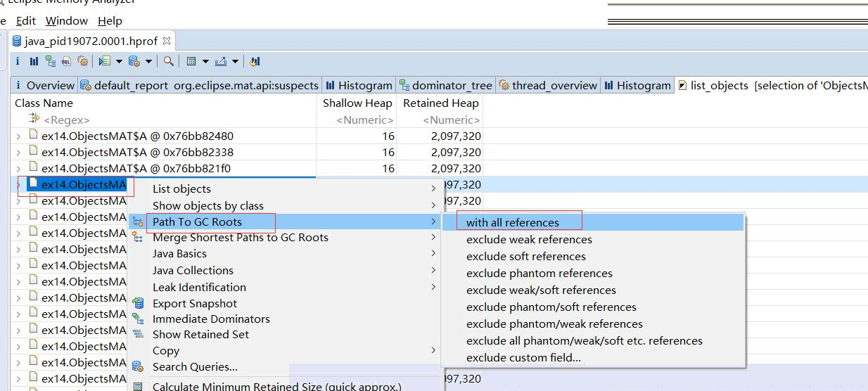Open the Java Collections submenu
The height and width of the screenshot is (391, 868).
click(x=285, y=270)
